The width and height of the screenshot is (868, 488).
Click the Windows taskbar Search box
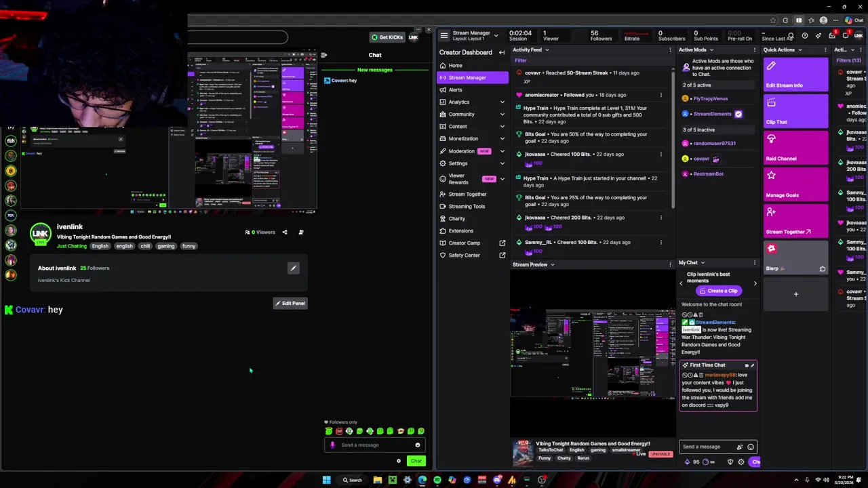(352, 480)
